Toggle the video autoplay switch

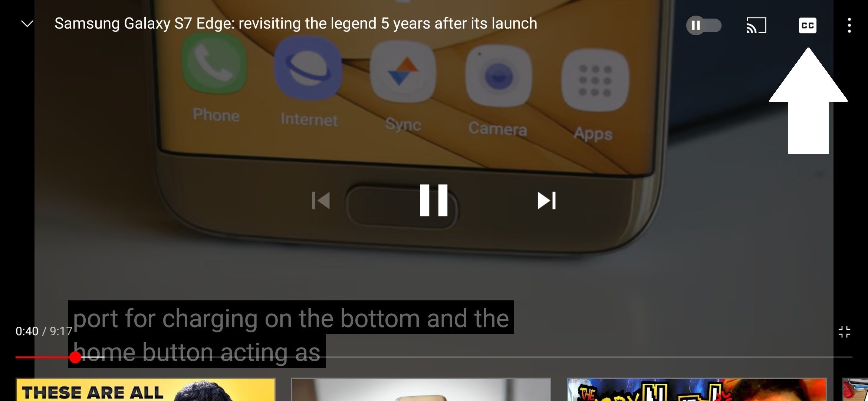tap(704, 25)
